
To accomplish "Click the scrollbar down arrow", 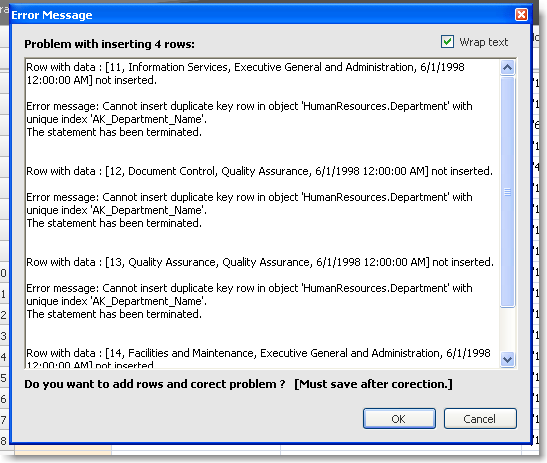I will pyautogui.click(x=508, y=359).
